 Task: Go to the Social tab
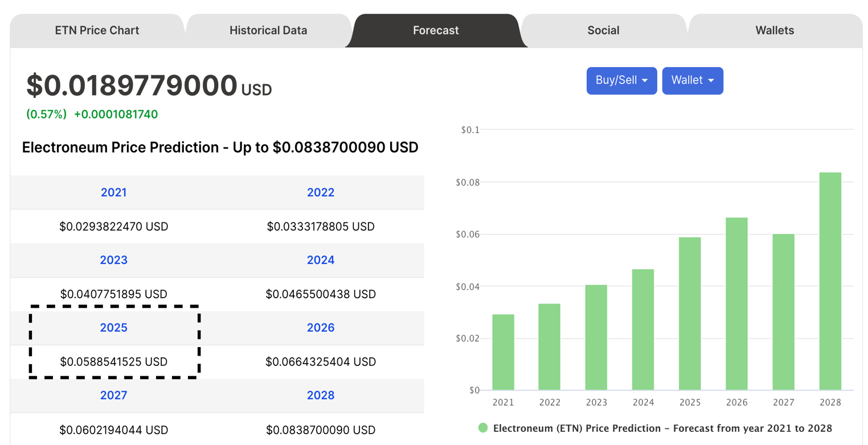coord(603,30)
